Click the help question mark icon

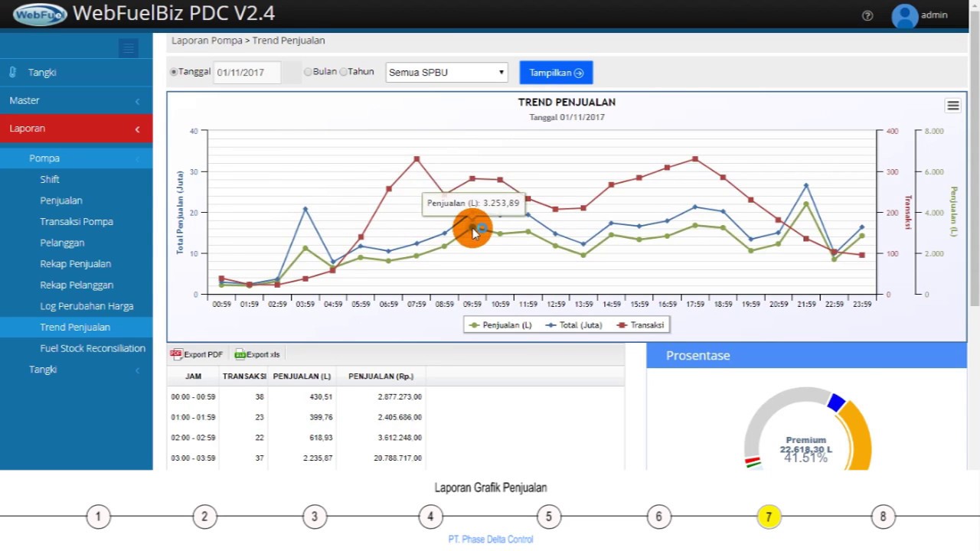(x=867, y=15)
